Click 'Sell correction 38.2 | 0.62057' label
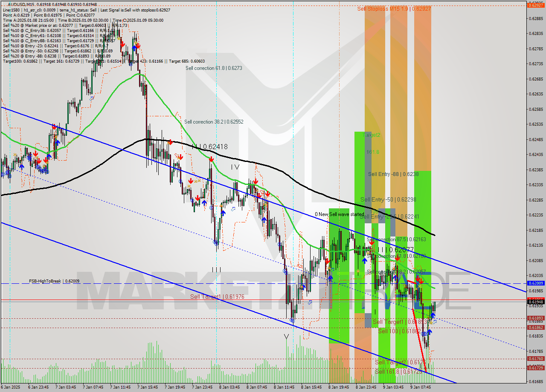The width and height of the screenshot is (546, 392). (396, 272)
